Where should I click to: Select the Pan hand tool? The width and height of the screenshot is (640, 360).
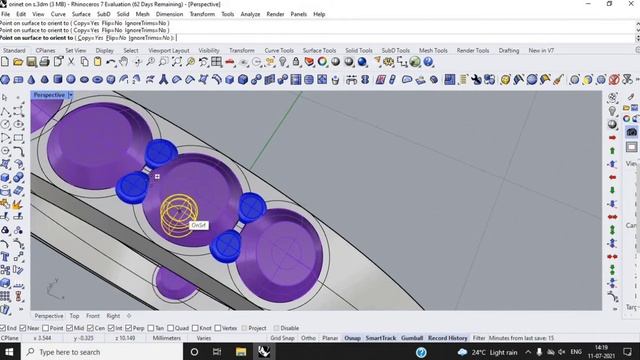click(124, 62)
